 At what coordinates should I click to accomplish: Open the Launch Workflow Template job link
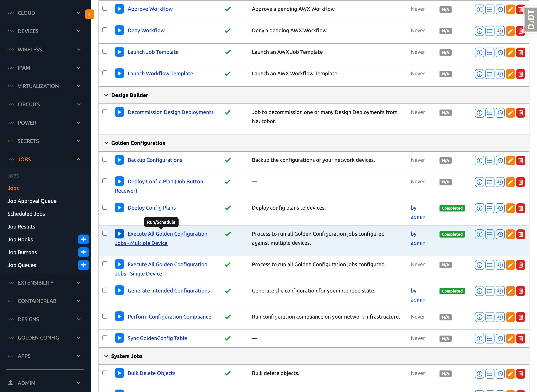coord(160,74)
